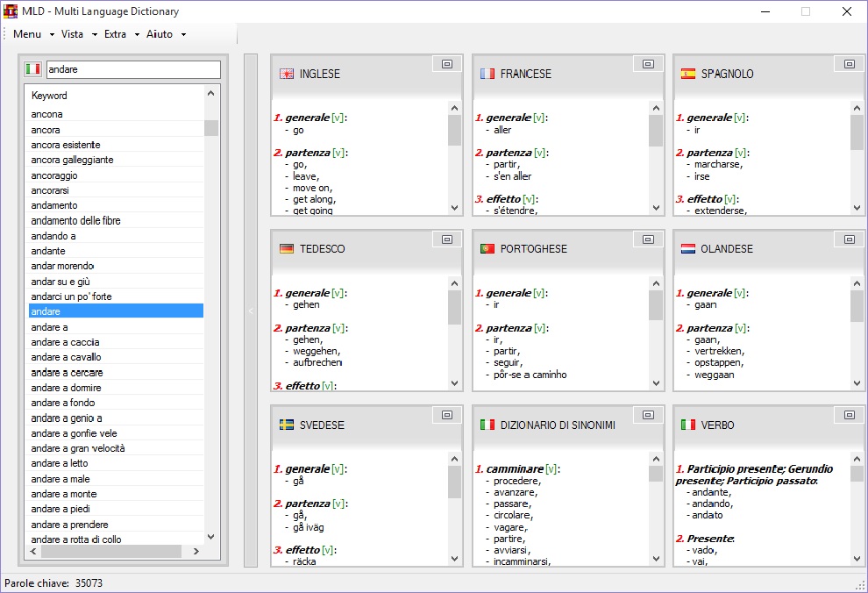Open the Aiuto help menu

click(163, 34)
